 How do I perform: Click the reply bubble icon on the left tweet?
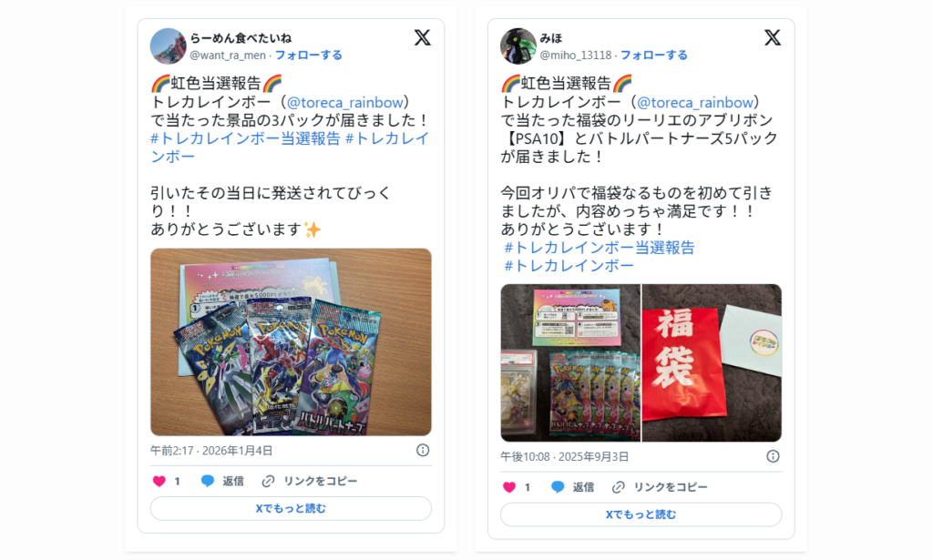[207, 481]
